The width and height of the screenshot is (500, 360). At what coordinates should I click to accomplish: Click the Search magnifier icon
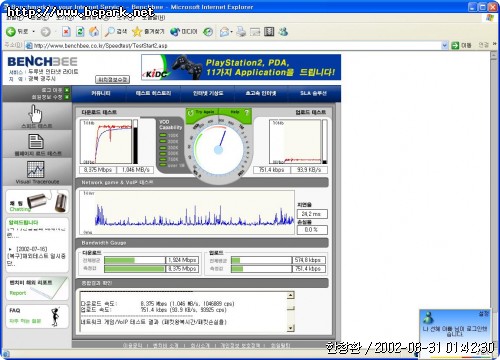tap(109, 32)
